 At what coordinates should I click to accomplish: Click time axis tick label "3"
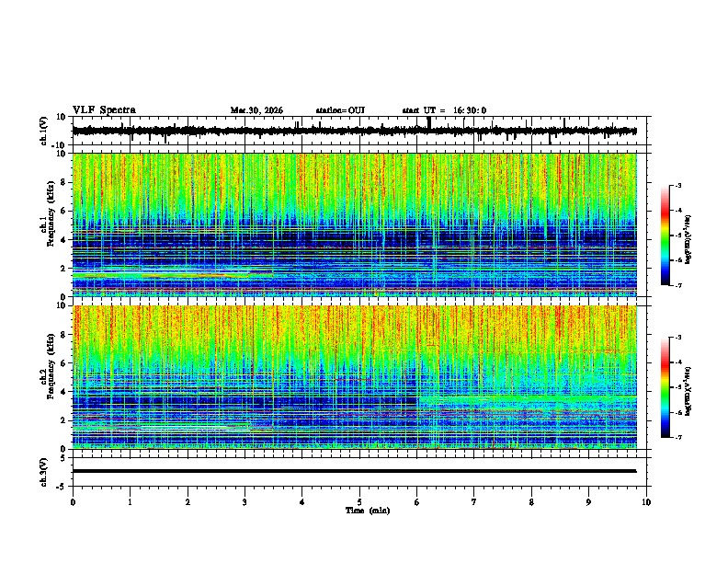pyautogui.click(x=245, y=502)
